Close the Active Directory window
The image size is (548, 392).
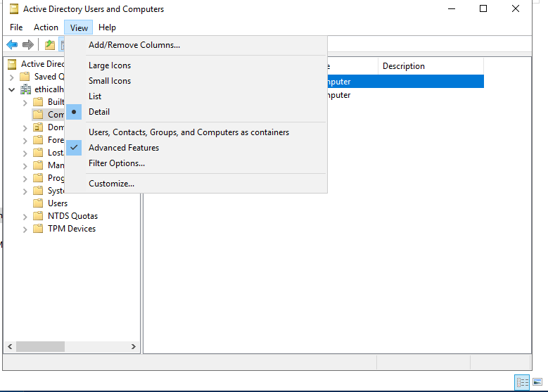pyautogui.click(x=515, y=8)
